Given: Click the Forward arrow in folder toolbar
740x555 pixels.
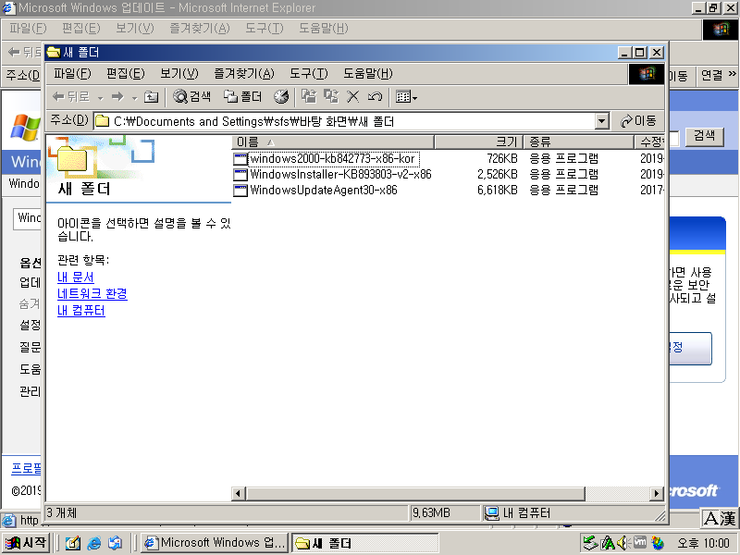Looking at the screenshot, I should tap(117, 97).
